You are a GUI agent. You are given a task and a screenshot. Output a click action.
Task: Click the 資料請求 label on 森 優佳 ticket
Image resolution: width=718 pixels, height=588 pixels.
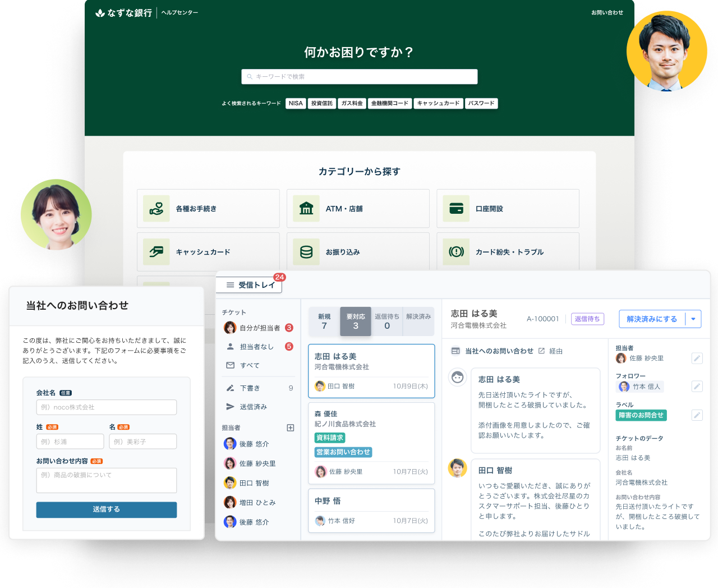pyautogui.click(x=330, y=438)
